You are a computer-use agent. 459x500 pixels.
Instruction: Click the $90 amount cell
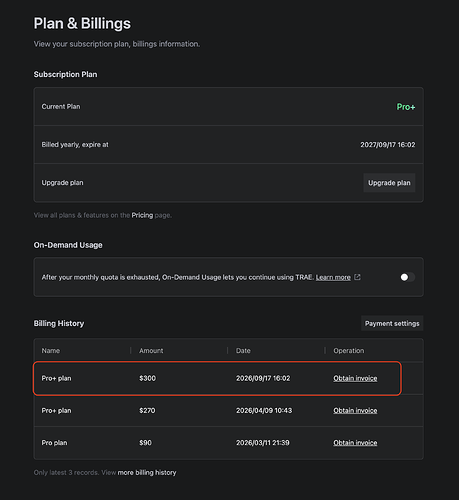coord(145,443)
